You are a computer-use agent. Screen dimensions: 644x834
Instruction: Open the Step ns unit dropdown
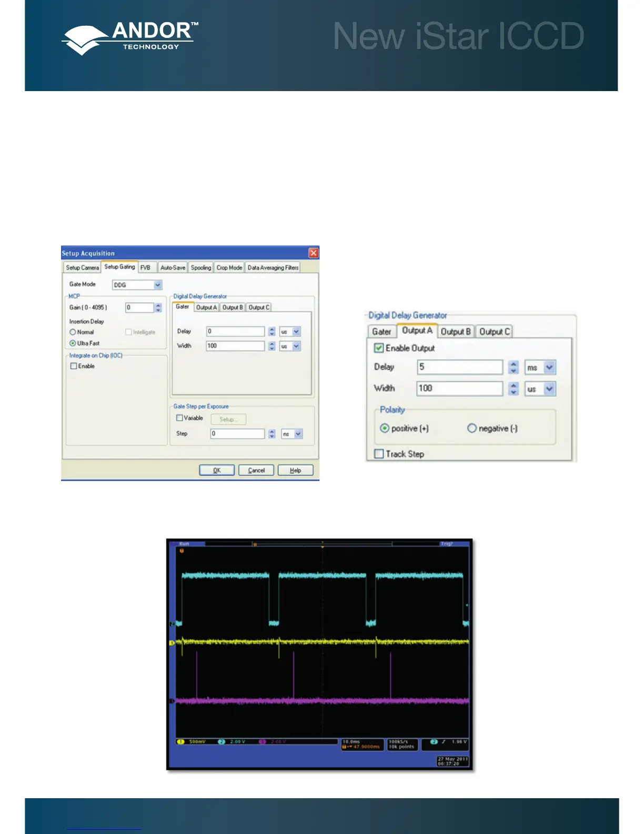coord(298,434)
